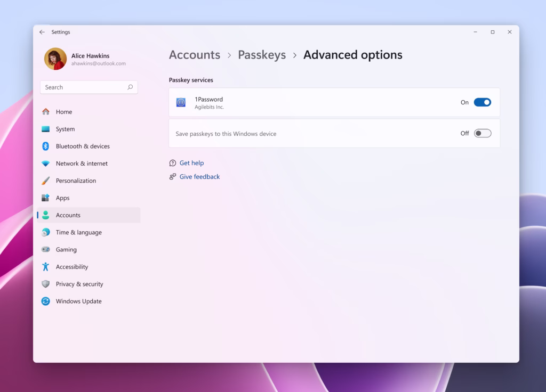Open Privacy & security settings

(x=46, y=284)
